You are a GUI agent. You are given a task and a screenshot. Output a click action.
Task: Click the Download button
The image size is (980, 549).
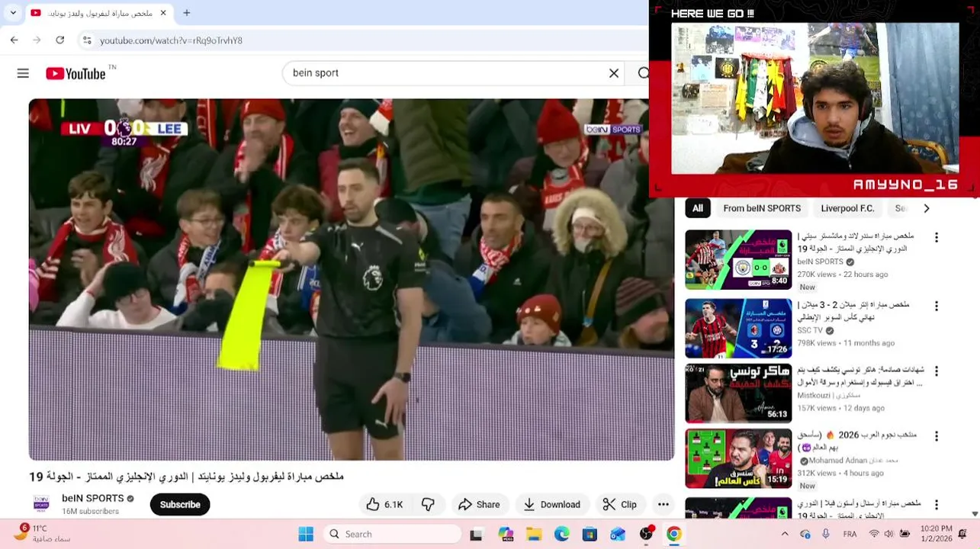(x=552, y=504)
